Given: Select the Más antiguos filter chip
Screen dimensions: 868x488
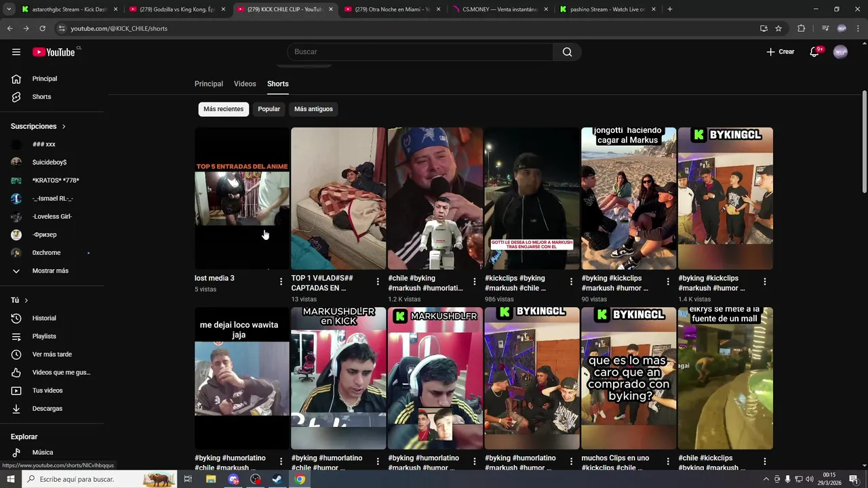Looking at the screenshot, I should pos(313,109).
